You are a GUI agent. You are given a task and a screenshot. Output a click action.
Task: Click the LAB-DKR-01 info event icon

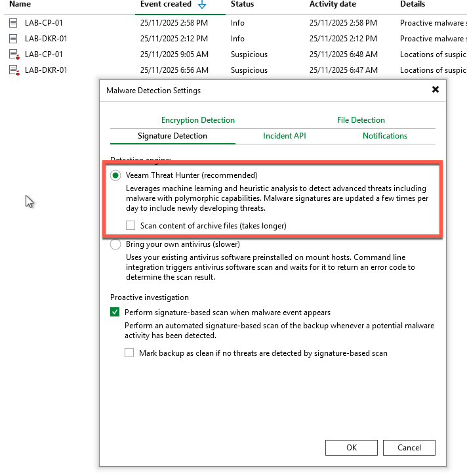pyautogui.click(x=13, y=39)
